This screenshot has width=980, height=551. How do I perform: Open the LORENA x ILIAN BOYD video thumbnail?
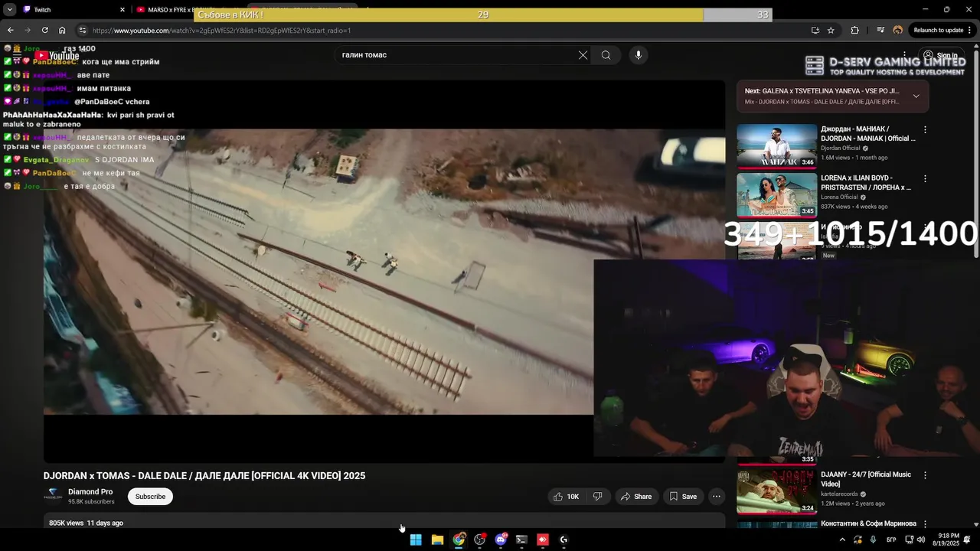(x=776, y=194)
